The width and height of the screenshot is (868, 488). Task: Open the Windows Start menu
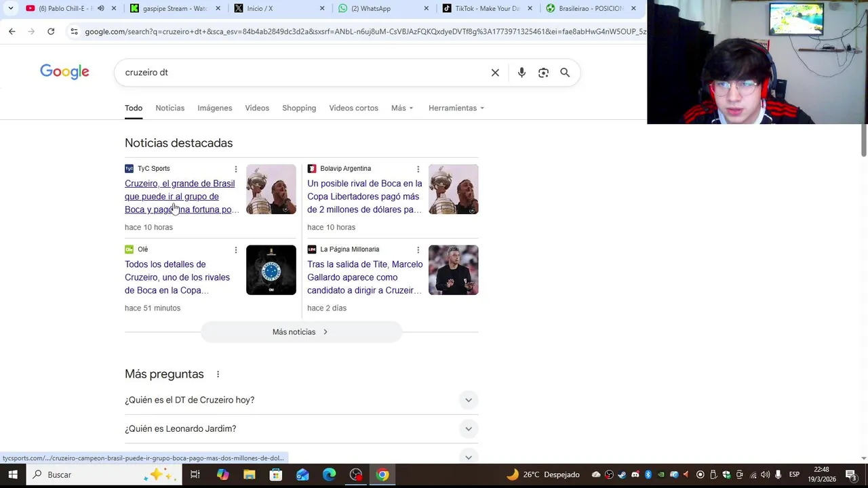point(12,474)
